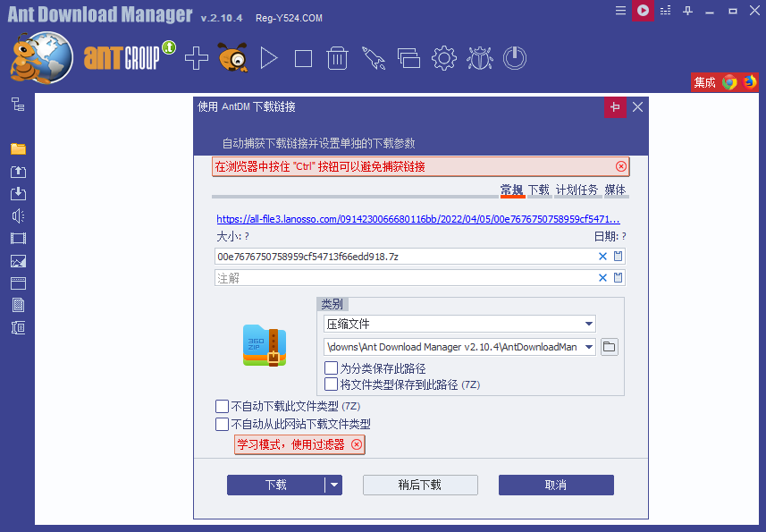Browse for save folder with folder button

coord(610,347)
